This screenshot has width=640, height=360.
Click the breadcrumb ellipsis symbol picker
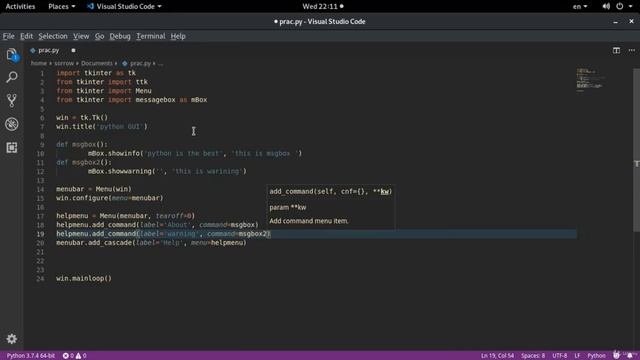160,63
